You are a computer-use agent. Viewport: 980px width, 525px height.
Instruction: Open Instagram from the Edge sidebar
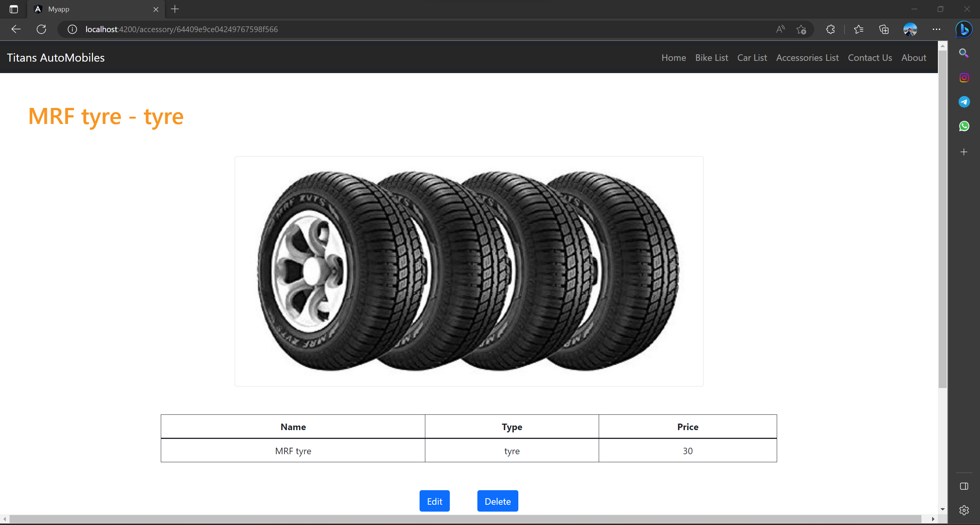pyautogui.click(x=964, y=78)
